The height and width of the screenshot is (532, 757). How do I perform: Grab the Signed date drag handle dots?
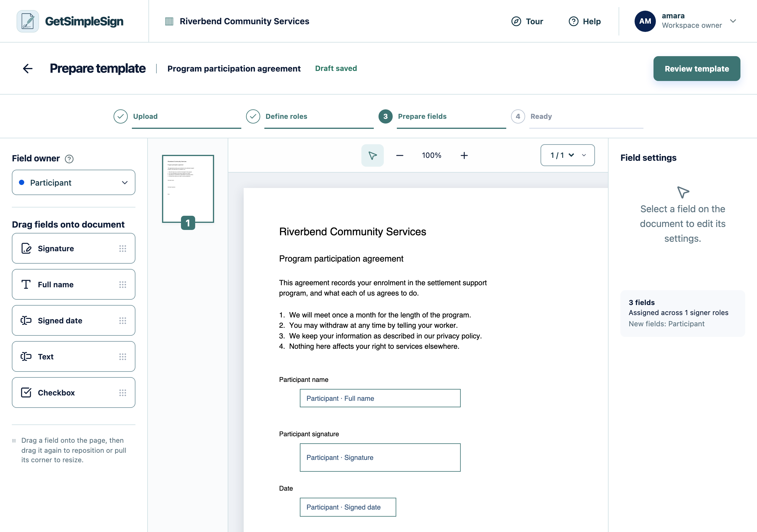(x=123, y=321)
